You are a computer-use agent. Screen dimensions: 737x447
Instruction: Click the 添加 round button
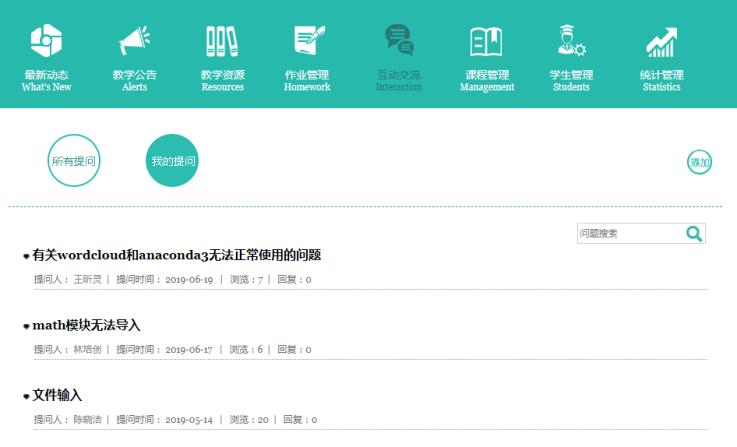click(699, 162)
